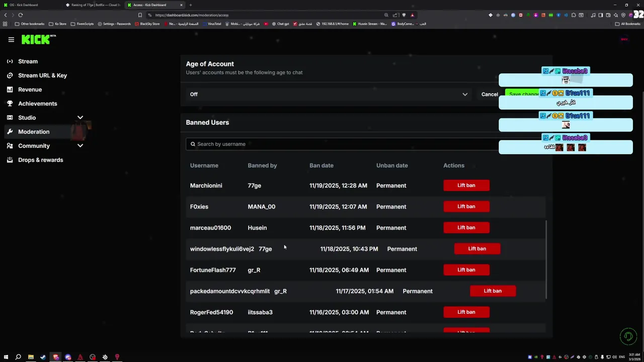Click the Stream URL & Key link icon
The height and width of the screenshot is (362, 644).
(10, 75)
